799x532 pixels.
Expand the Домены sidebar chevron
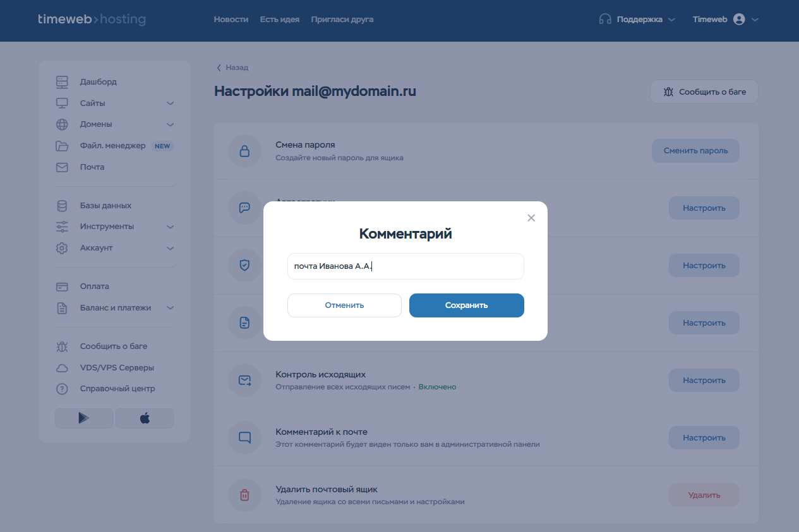coord(170,125)
